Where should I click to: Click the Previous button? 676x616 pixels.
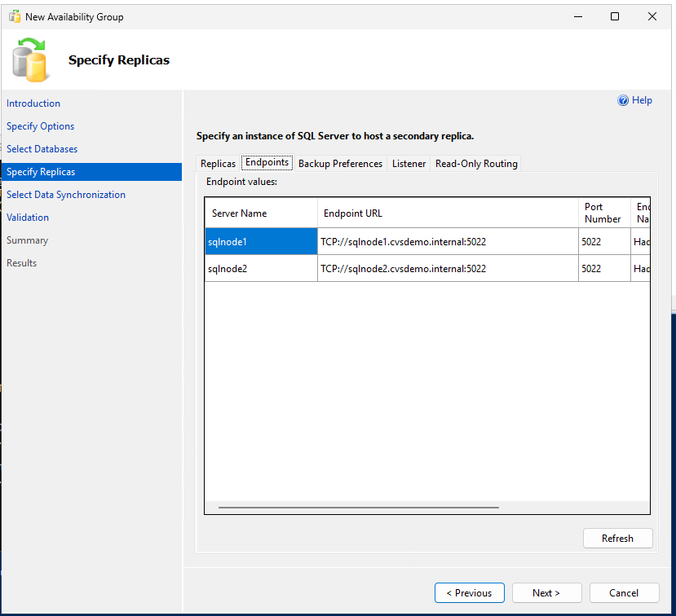coord(469,592)
